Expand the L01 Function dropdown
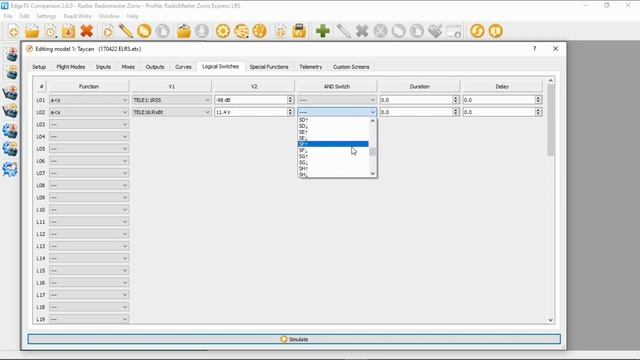This screenshot has height=360, width=640. tap(89, 100)
